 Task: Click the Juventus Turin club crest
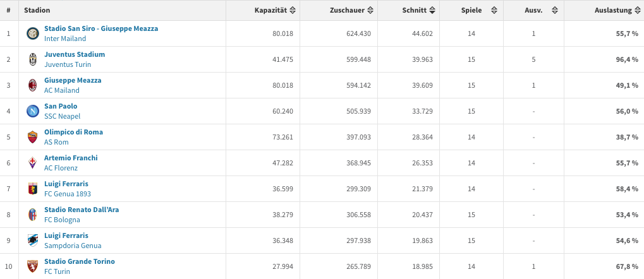click(x=32, y=59)
